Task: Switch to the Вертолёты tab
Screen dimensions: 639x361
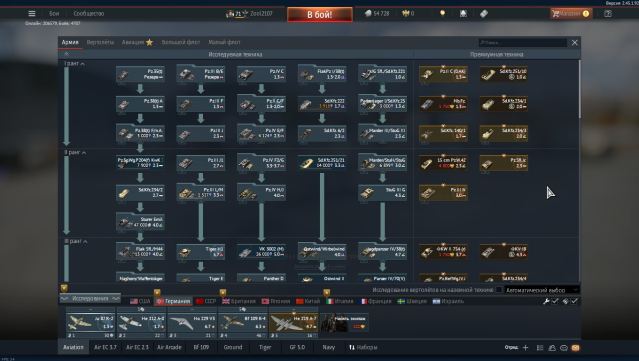Action: coord(100,42)
